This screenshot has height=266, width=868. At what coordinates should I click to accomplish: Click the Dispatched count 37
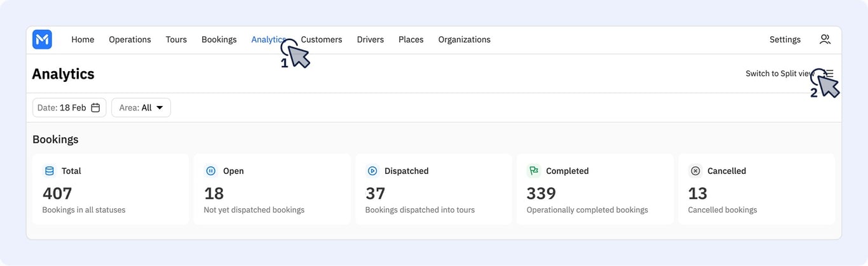[x=376, y=193]
